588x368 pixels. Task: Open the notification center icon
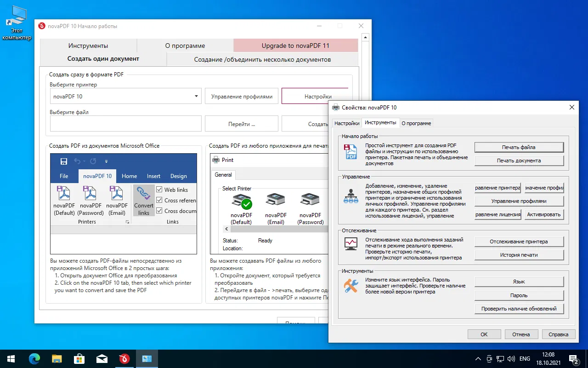574,359
